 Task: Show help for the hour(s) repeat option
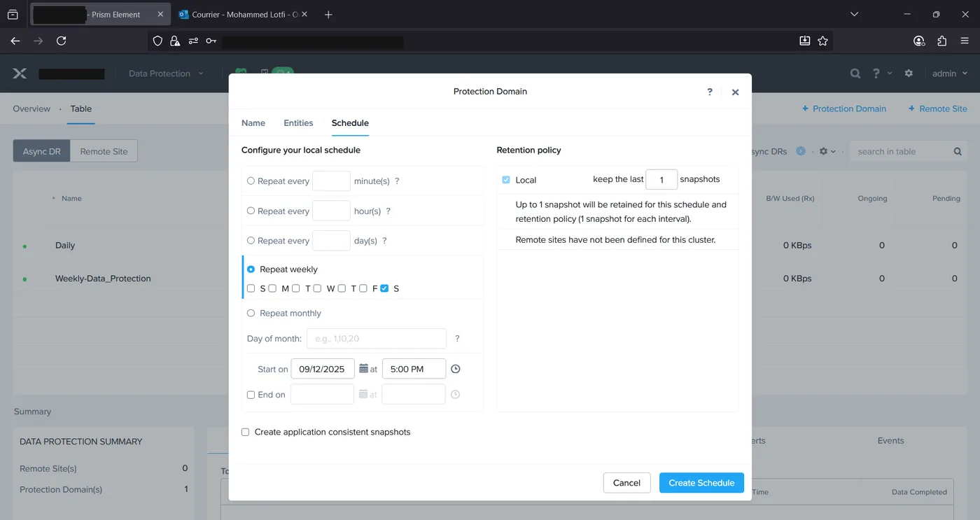388,211
